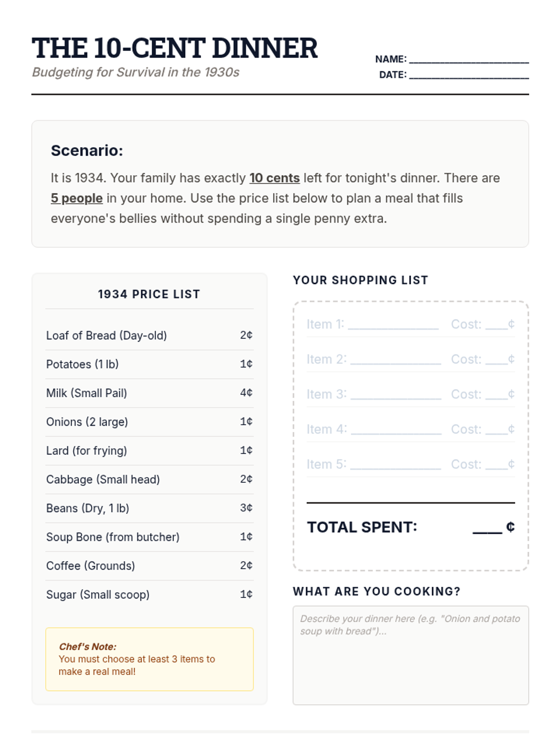Screen dimensions: 560x747
Task: Click the Cost blank for Item 1
Action: point(496,325)
